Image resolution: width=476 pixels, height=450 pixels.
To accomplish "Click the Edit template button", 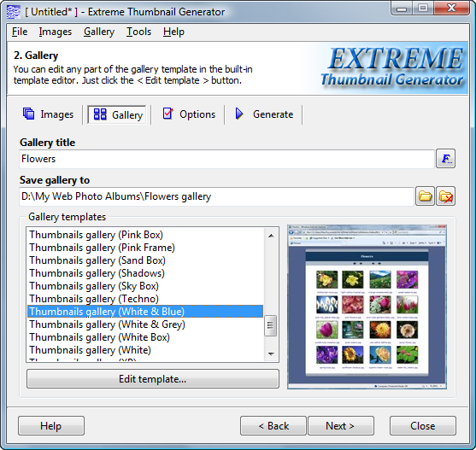I will click(x=153, y=379).
